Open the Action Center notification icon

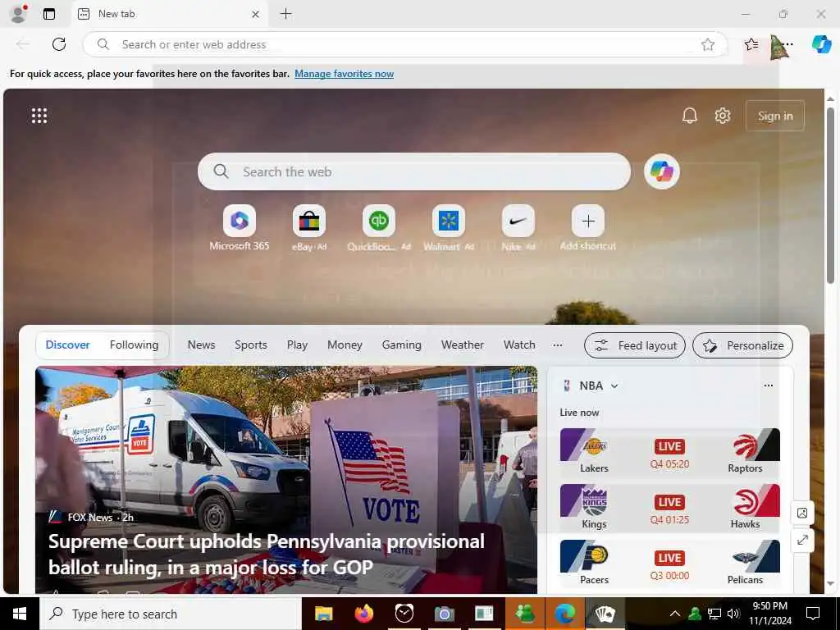click(813, 614)
